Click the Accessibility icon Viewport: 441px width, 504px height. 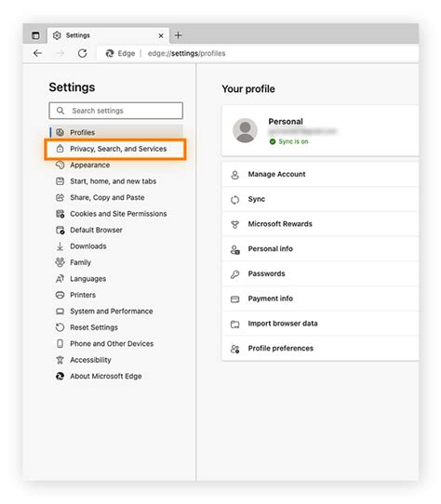[x=60, y=360]
